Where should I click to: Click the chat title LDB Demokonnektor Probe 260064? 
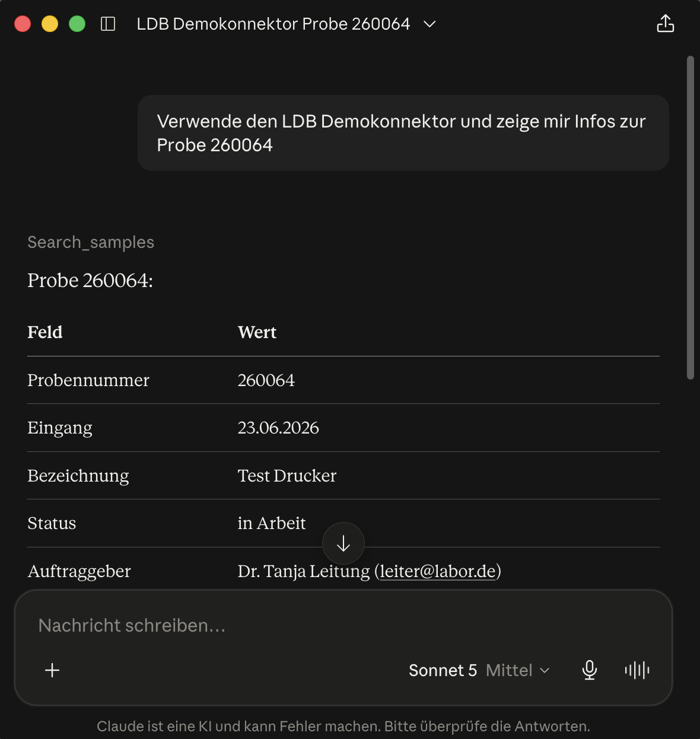pos(273,24)
